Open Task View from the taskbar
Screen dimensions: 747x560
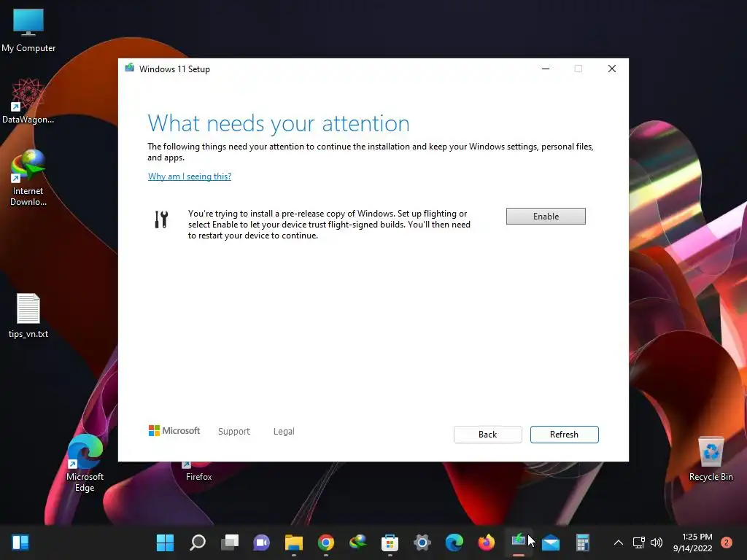pyautogui.click(x=230, y=542)
